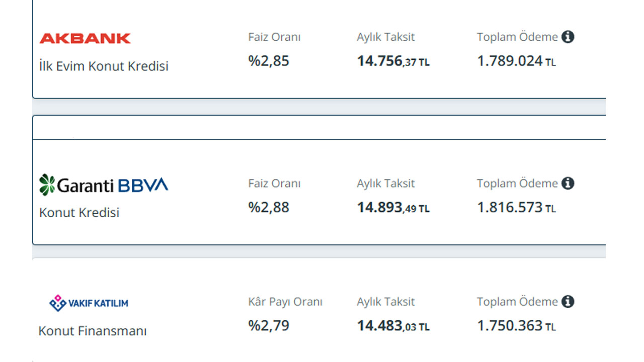Select Akbank interest rate %2,85
Viewport: 644px width, 362px height.
point(269,61)
